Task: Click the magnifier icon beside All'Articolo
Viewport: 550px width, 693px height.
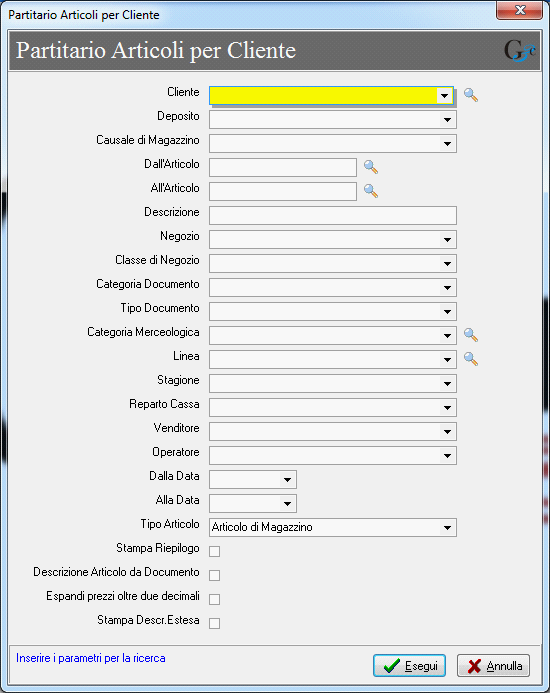Action: 370,191
